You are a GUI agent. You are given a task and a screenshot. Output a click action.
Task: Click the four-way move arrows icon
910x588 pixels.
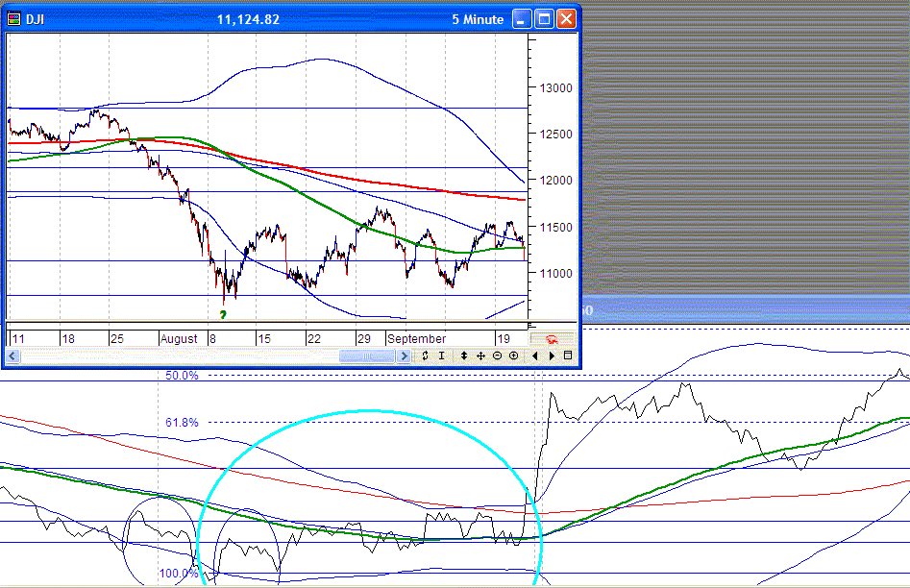tap(480, 355)
